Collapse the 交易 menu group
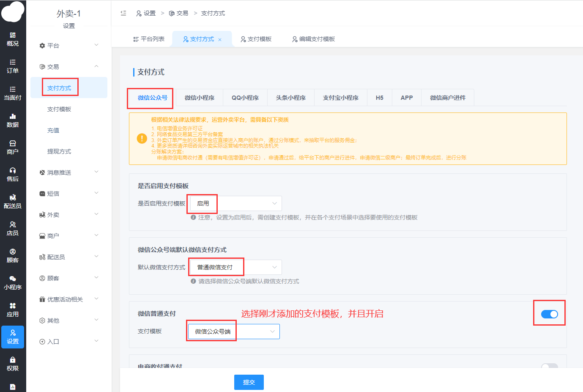The image size is (583, 392). click(x=69, y=66)
